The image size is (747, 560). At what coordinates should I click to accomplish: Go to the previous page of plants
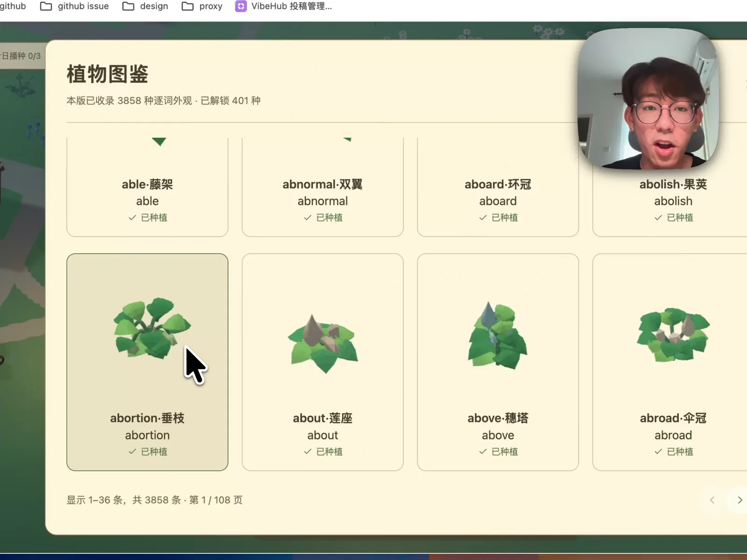(x=712, y=500)
